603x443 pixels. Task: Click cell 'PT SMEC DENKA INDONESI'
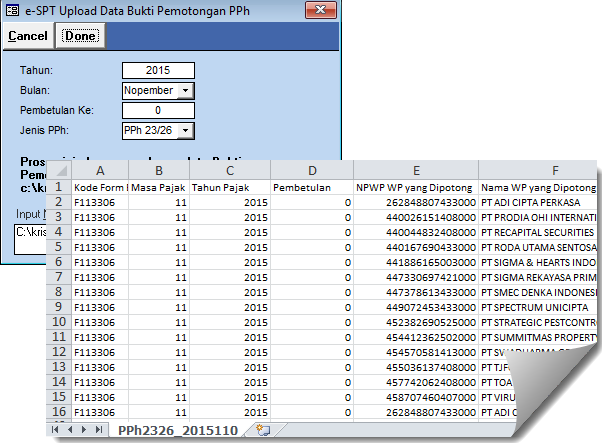click(x=538, y=292)
